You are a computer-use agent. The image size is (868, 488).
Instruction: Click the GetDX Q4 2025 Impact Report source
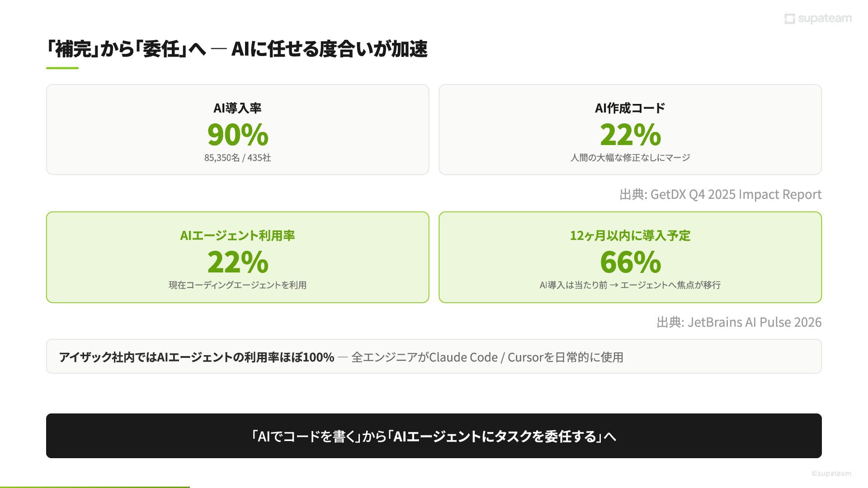point(720,194)
